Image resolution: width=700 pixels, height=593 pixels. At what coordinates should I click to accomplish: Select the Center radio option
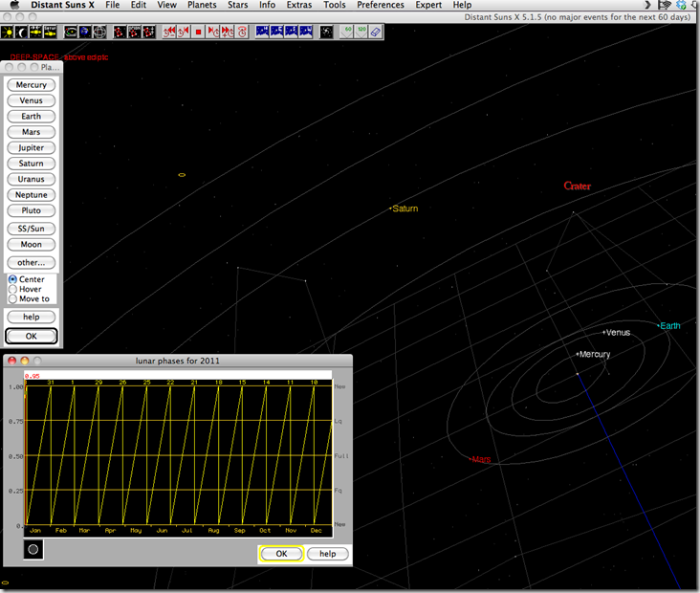[12, 279]
